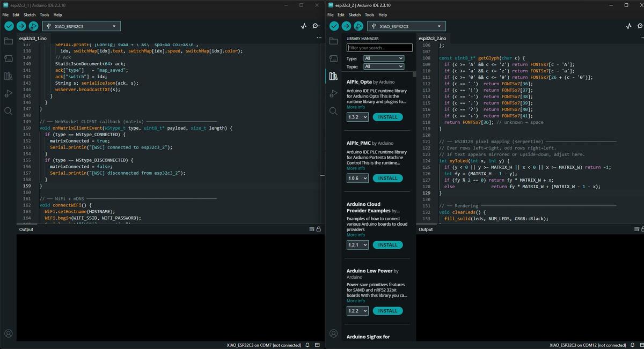Install the AIPlc_PMC library
The image size is (644, 349).
387,178
